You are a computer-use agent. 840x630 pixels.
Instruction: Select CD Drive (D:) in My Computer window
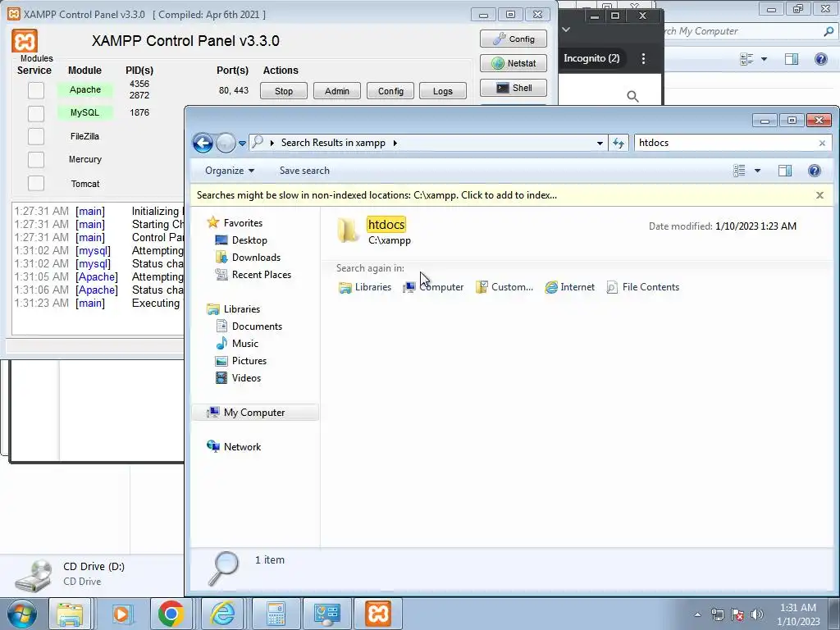point(70,573)
